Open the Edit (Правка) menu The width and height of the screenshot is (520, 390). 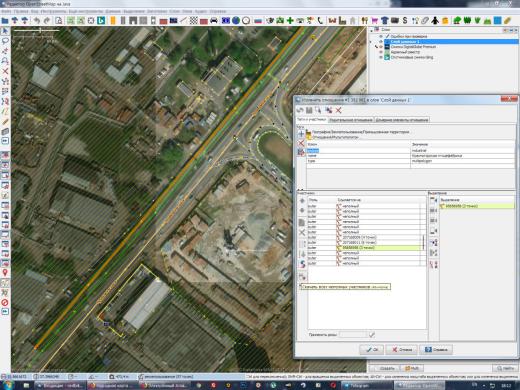coord(21,11)
